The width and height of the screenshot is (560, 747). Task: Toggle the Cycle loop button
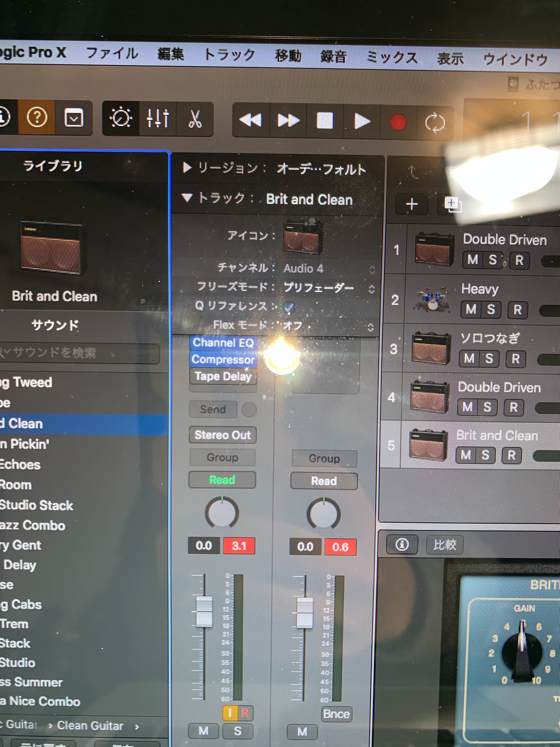tap(435, 123)
